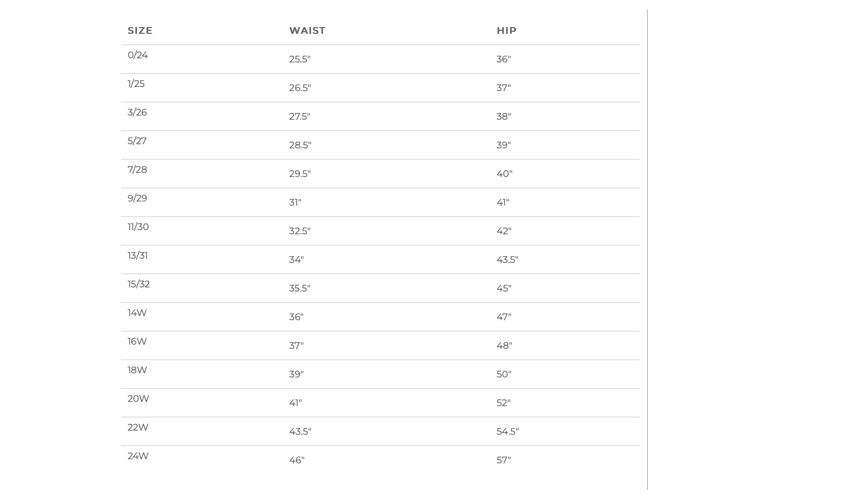The height and width of the screenshot is (504, 863).
Task: Click the 22W size label
Action: [138, 427]
